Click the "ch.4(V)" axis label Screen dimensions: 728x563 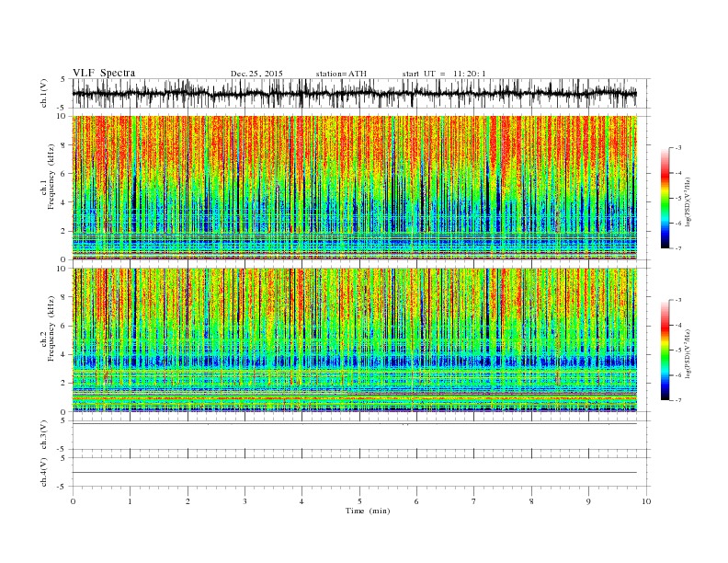pyautogui.click(x=44, y=472)
